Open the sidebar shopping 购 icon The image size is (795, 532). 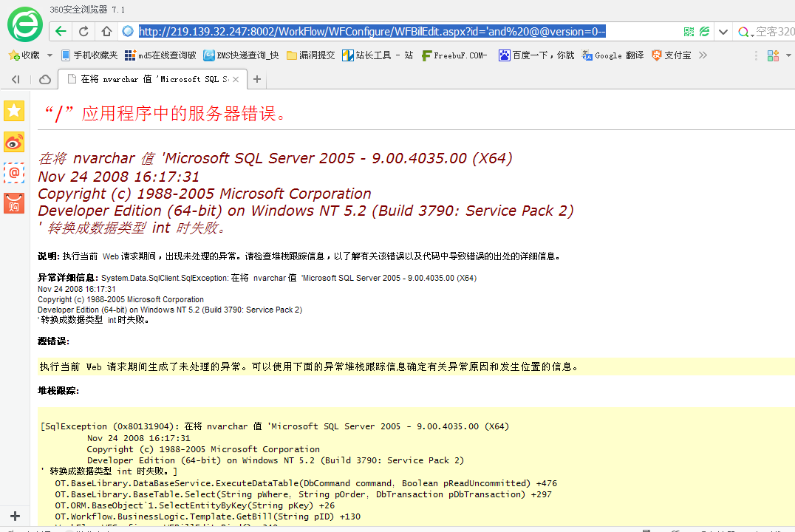(x=14, y=204)
